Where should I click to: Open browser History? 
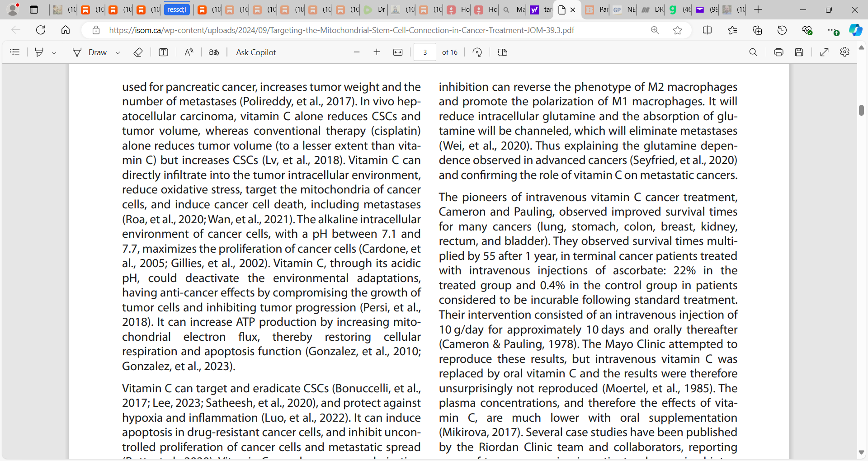(x=782, y=30)
